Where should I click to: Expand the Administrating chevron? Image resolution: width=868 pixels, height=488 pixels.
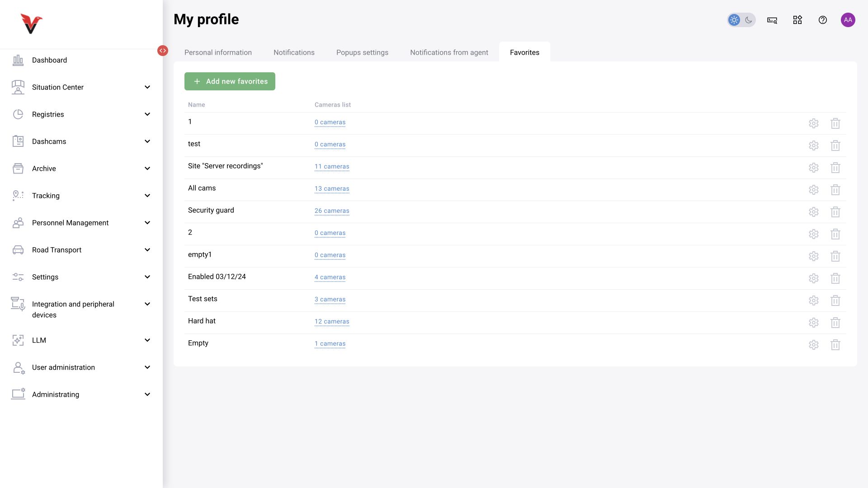point(147,394)
